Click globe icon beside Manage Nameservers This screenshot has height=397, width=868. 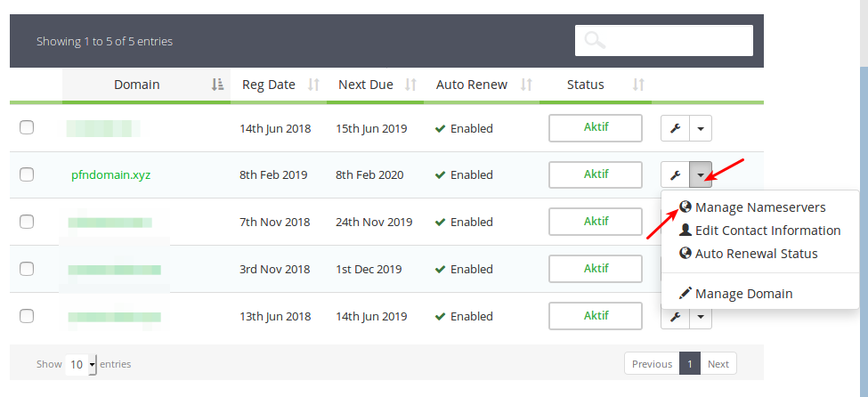pos(685,207)
